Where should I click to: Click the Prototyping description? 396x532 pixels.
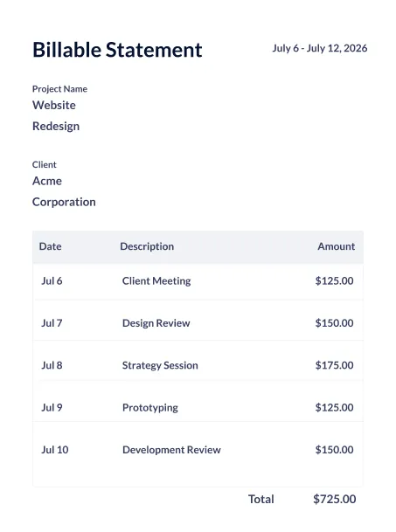click(x=150, y=407)
